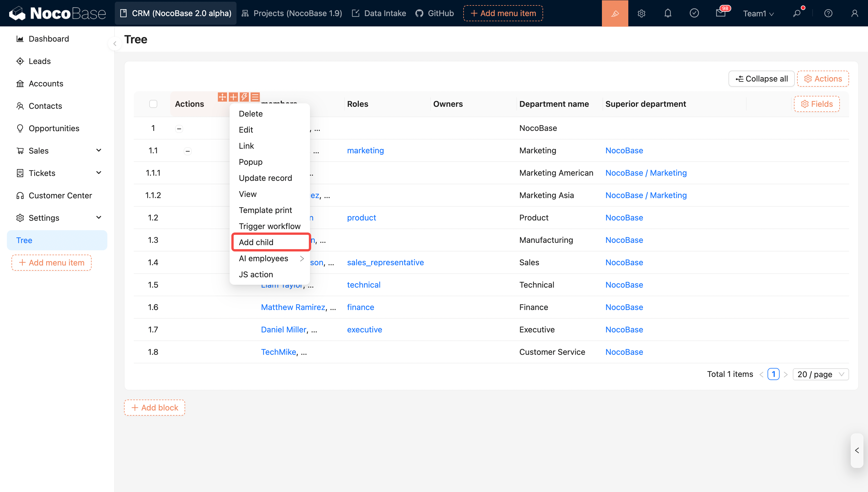Image resolution: width=868 pixels, height=492 pixels.
Task: Click the UI editor highlighter icon
Action: pos(615,13)
